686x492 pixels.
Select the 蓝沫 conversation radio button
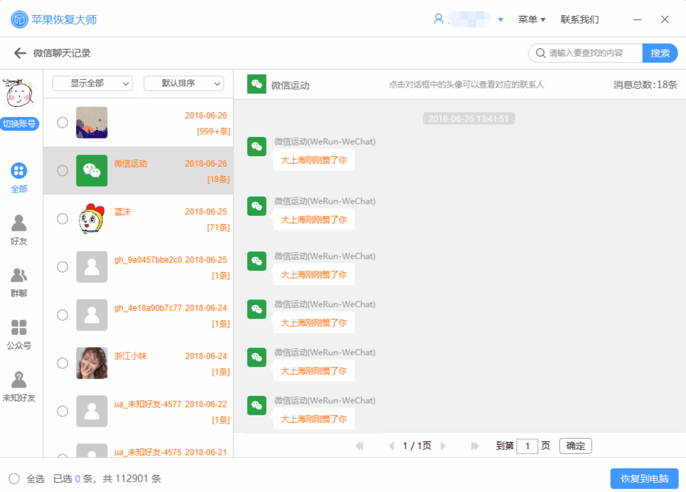62,219
